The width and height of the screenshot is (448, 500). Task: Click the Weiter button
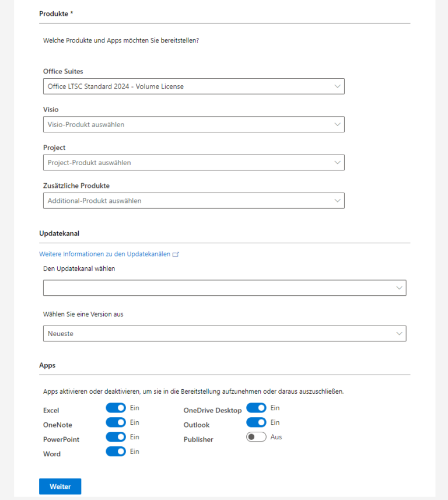(x=60, y=486)
